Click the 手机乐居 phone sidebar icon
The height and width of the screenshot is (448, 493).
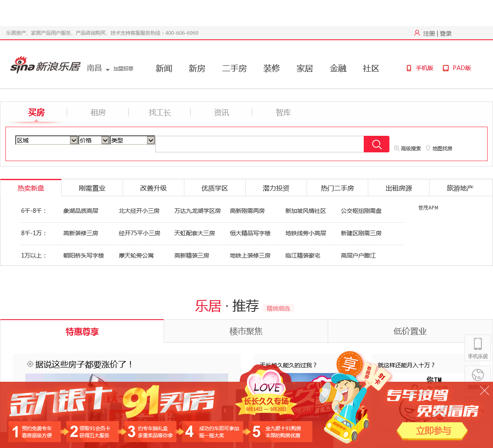[x=478, y=348]
